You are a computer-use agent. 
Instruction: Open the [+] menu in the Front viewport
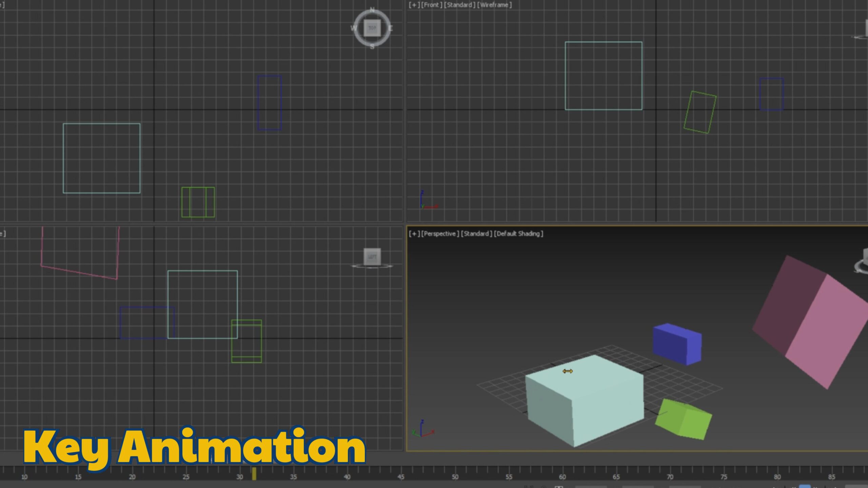pos(414,5)
